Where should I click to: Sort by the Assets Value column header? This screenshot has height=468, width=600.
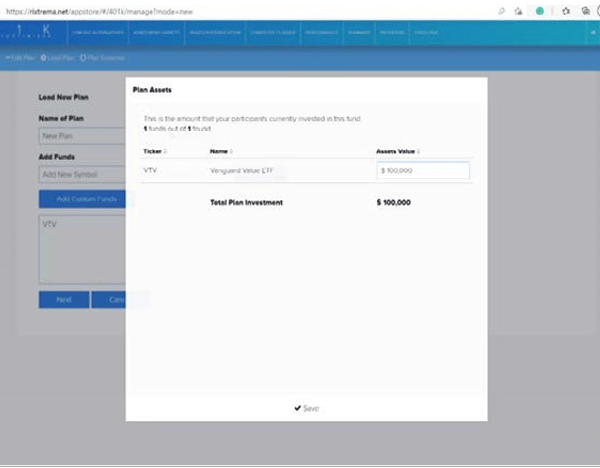pos(397,151)
